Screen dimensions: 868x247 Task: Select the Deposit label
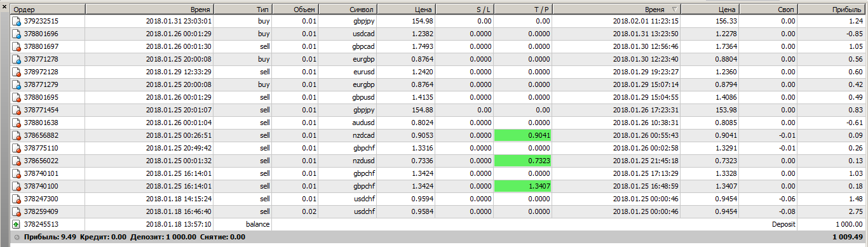783,224
